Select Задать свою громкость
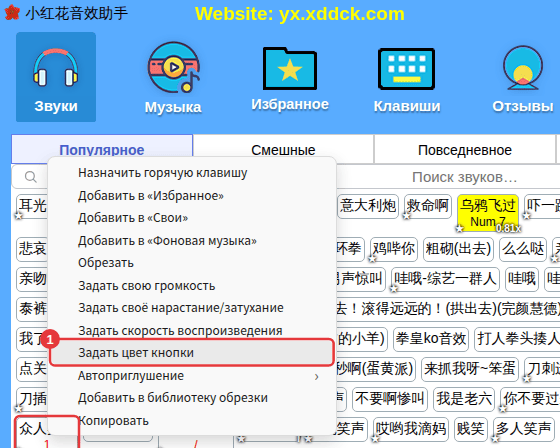Image resolution: width=560 pixels, height=448 pixels. click(x=192, y=286)
